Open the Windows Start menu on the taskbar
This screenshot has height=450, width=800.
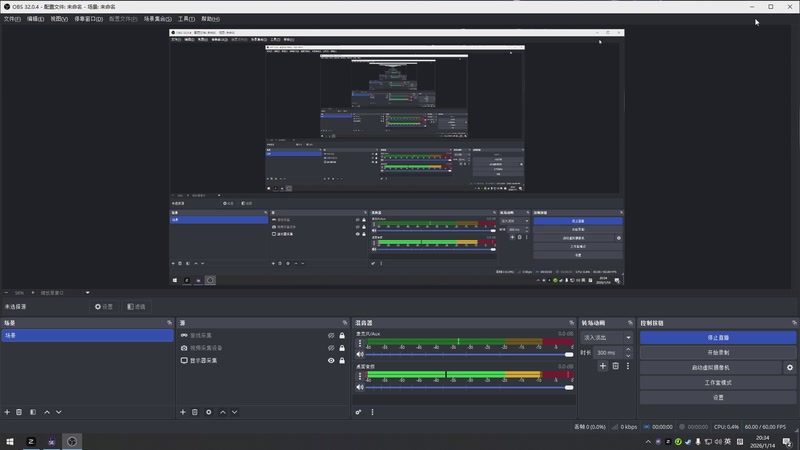point(10,442)
